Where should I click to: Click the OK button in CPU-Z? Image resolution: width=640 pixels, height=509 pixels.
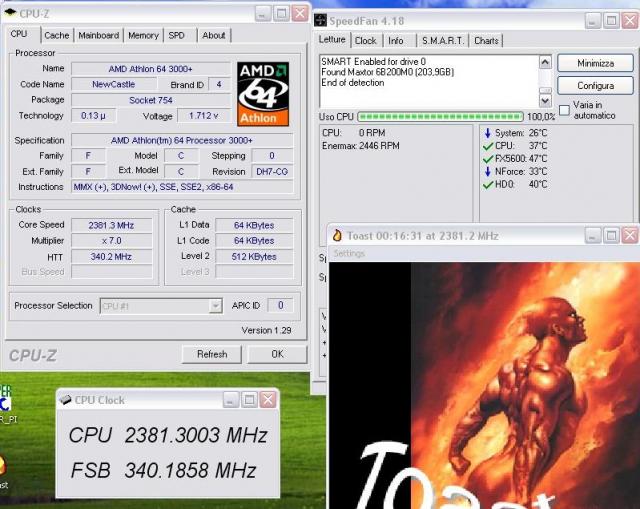click(278, 354)
